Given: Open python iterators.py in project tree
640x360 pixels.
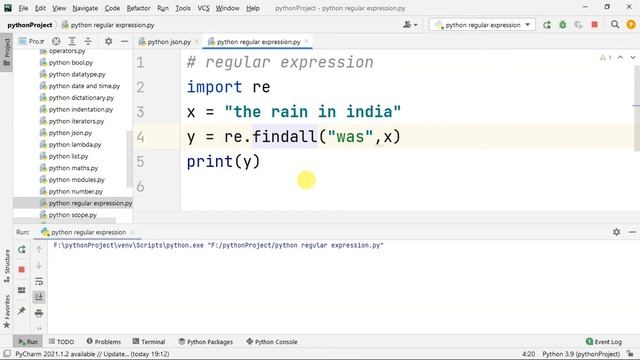Looking at the screenshot, I should [76, 121].
